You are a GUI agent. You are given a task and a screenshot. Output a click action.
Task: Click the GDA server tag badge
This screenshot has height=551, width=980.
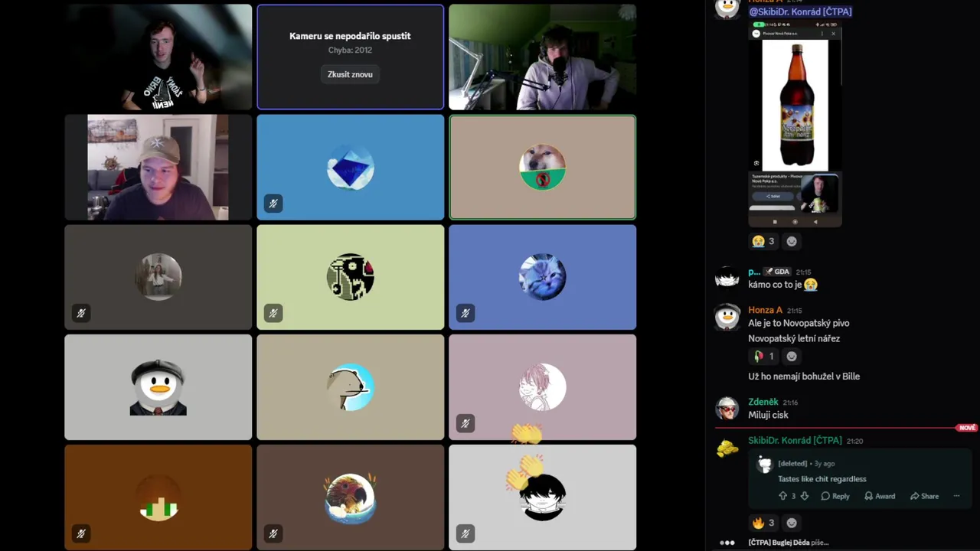777,272
